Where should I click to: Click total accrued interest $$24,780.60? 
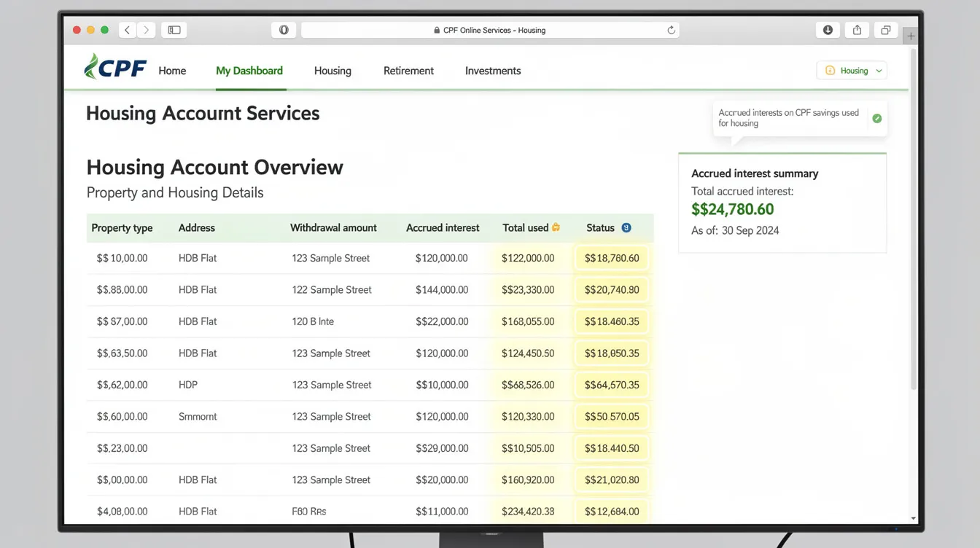point(733,209)
